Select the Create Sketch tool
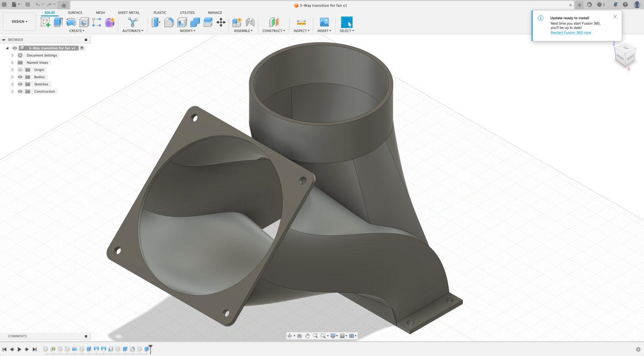Viewport: 644px width, 356px height. [x=45, y=21]
